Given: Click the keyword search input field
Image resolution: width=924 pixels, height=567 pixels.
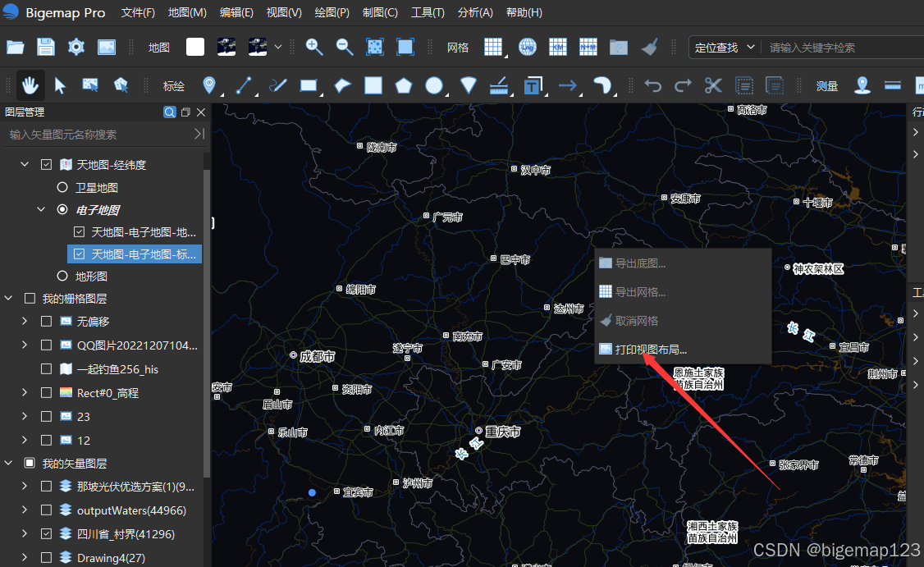Looking at the screenshot, I should pyautogui.click(x=844, y=48).
